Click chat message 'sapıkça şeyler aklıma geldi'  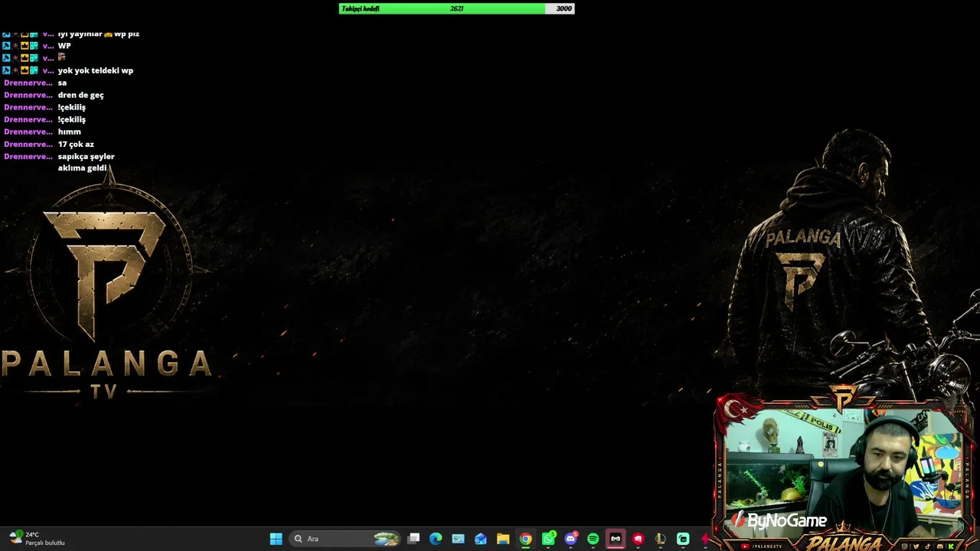tap(86, 162)
